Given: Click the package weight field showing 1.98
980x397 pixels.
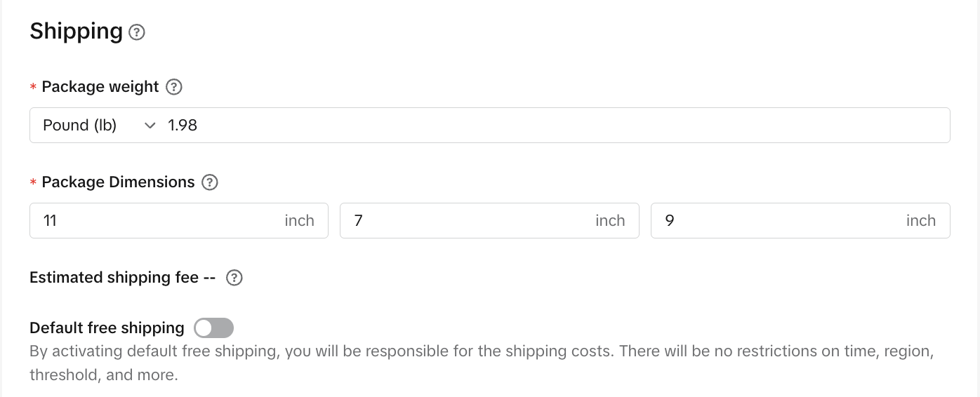Looking at the screenshot, I should click(x=491, y=126).
